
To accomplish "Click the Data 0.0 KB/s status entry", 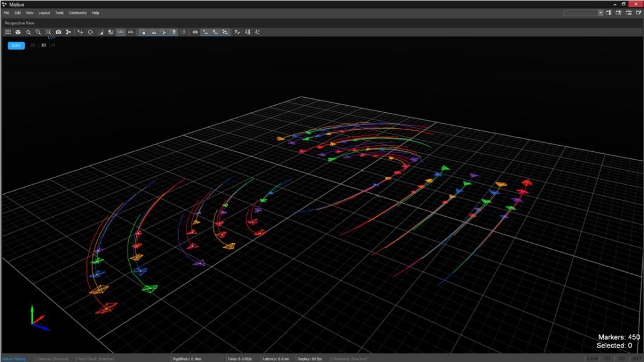I will click(240, 359).
